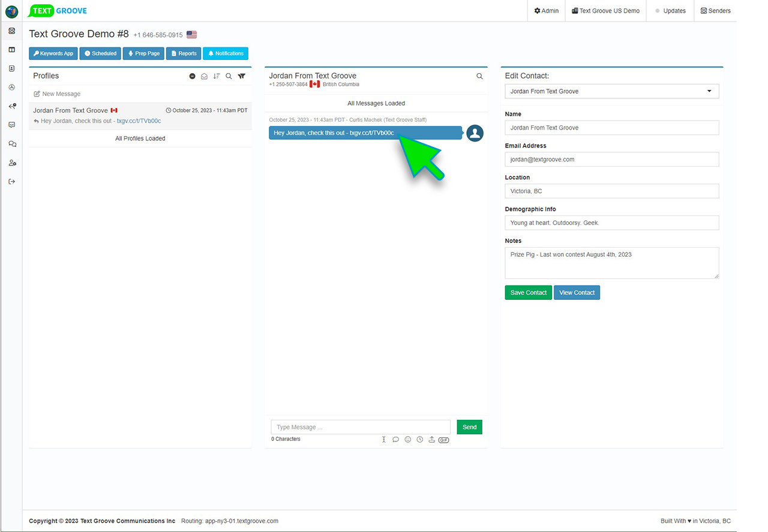Image resolution: width=768 pixels, height=532 pixels.
Task: Click the Canada flag beside British Columbia
Action: tap(315, 85)
